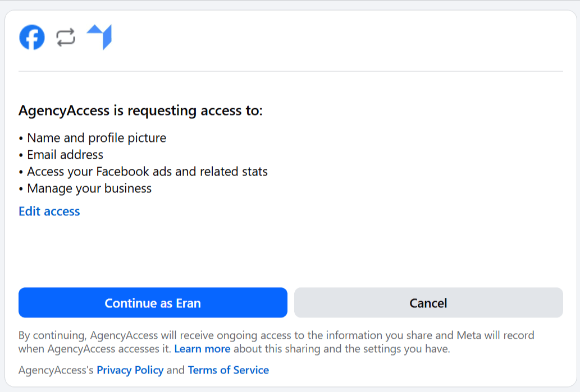The image size is (580, 392).
Task: Click the 'Email address' permission entry
Action: click(x=66, y=155)
